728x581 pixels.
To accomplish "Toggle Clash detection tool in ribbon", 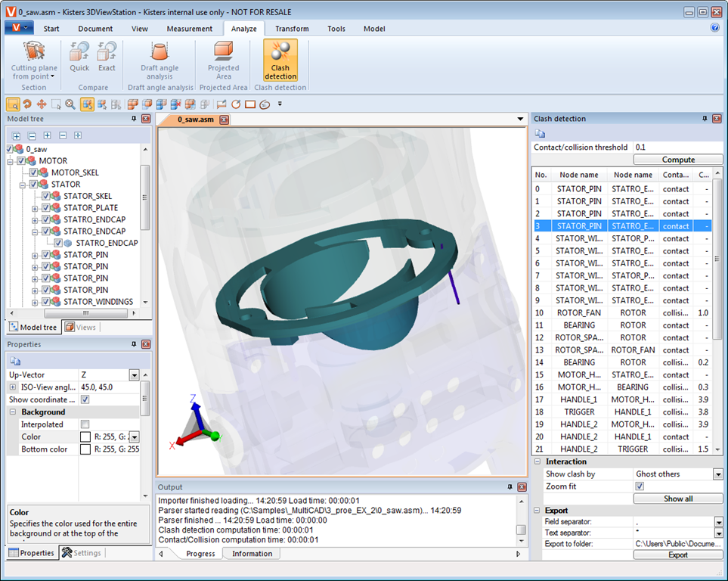I will [x=280, y=60].
